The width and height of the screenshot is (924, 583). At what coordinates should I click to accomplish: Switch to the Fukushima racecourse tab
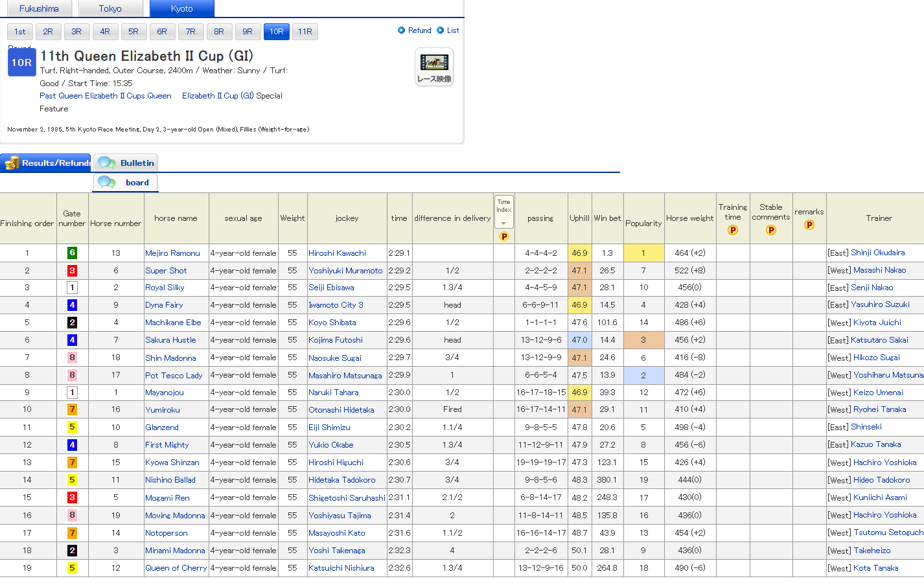39,8
